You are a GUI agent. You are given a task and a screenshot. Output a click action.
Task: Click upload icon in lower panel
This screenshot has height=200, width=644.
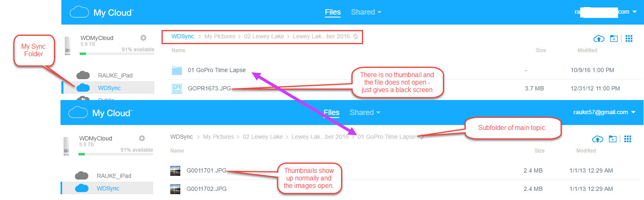598,139
